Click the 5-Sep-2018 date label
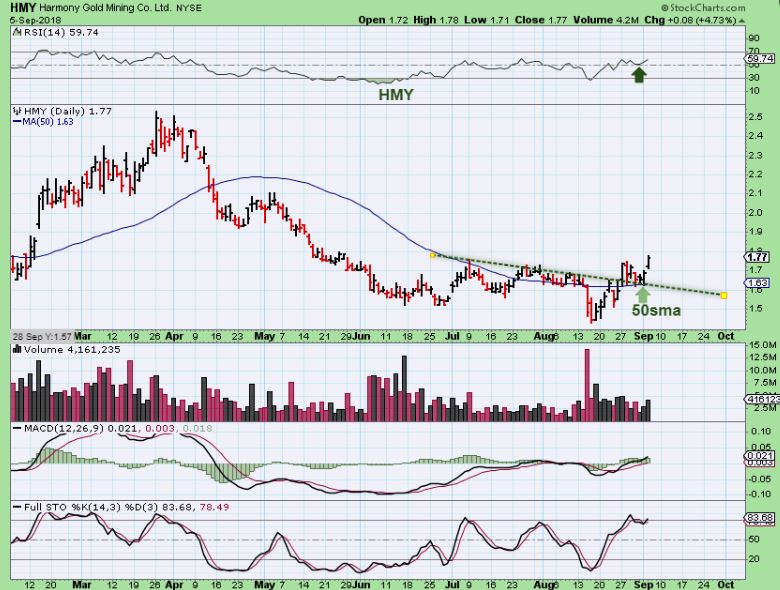This screenshot has height=590, width=780. [35, 20]
